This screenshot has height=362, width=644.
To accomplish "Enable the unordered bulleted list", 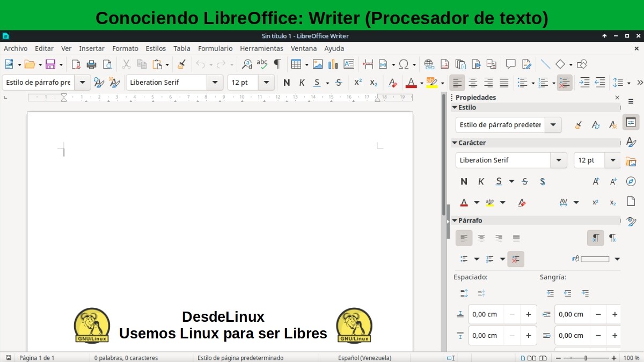I will [522, 83].
